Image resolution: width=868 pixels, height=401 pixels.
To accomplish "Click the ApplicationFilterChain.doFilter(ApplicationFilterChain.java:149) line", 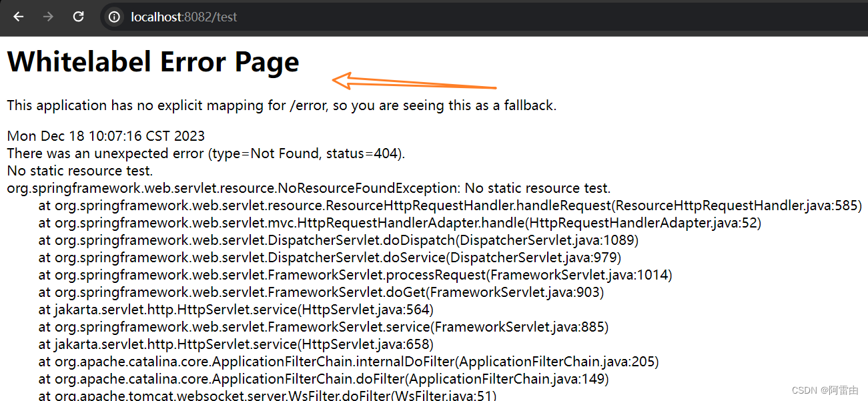I will point(324,380).
